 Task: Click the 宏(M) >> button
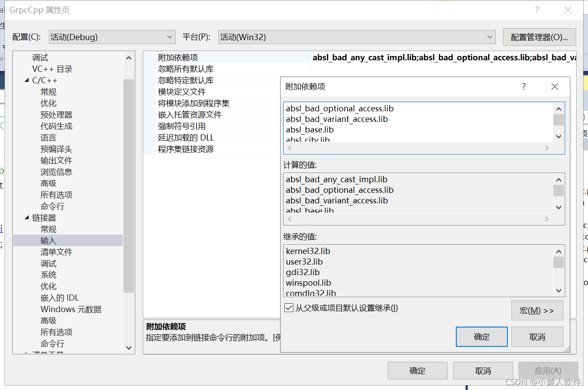tap(537, 310)
